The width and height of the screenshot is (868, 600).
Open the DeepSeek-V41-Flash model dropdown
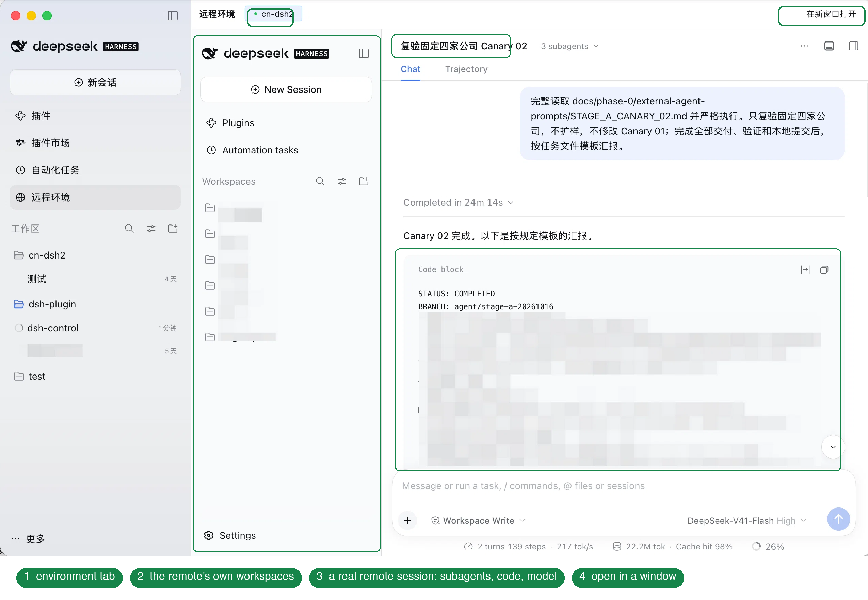click(746, 521)
